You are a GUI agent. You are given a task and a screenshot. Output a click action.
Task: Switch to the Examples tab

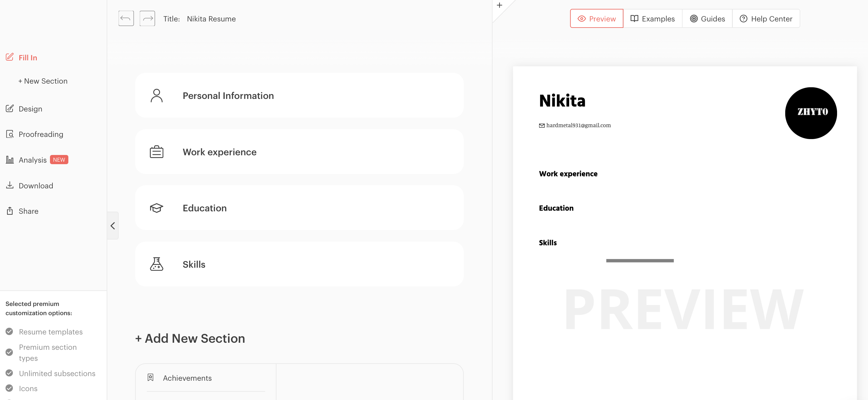coord(653,18)
